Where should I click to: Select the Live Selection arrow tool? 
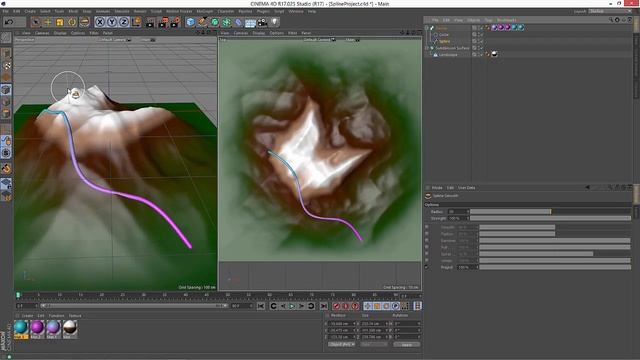click(x=36, y=22)
